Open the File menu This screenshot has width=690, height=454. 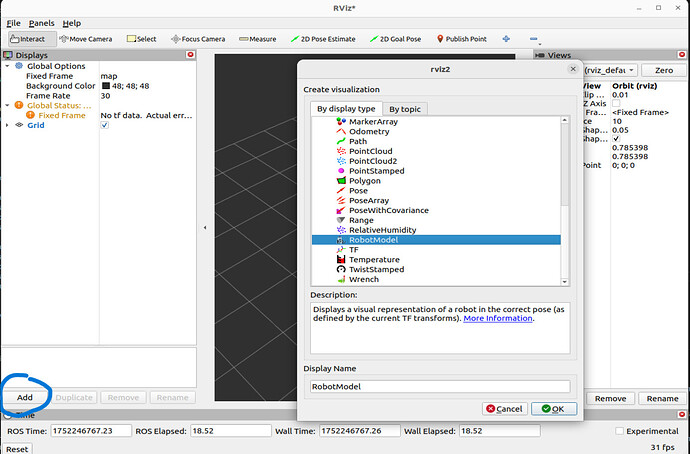pos(13,23)
